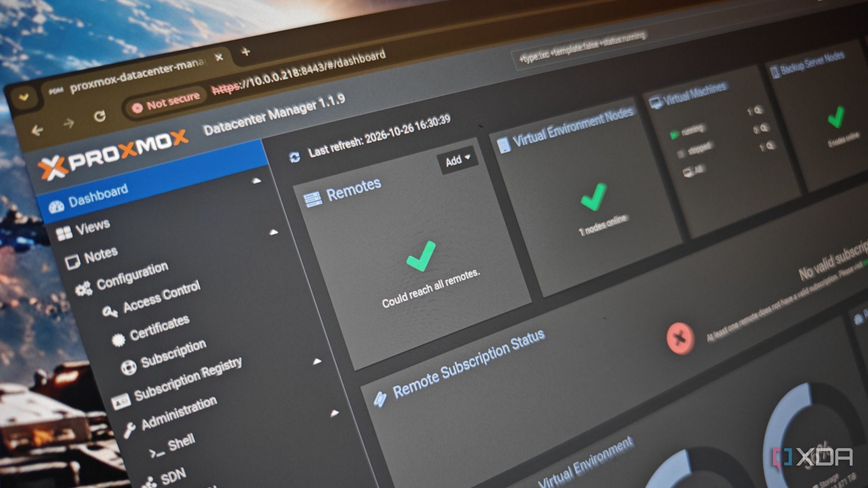Close the proxmox-datacenter-manager tab
The height and width of the screenshot is (488, 868).
[x=219, y=58]
